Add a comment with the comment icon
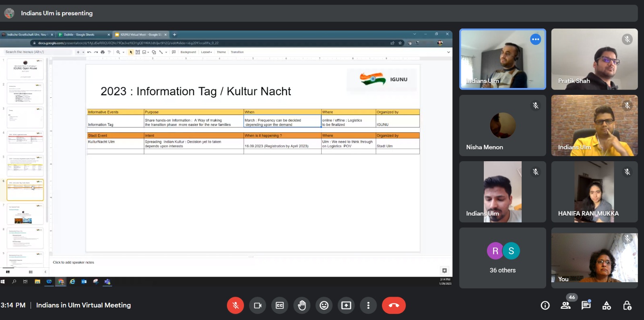644x320 pixels. 174,52
